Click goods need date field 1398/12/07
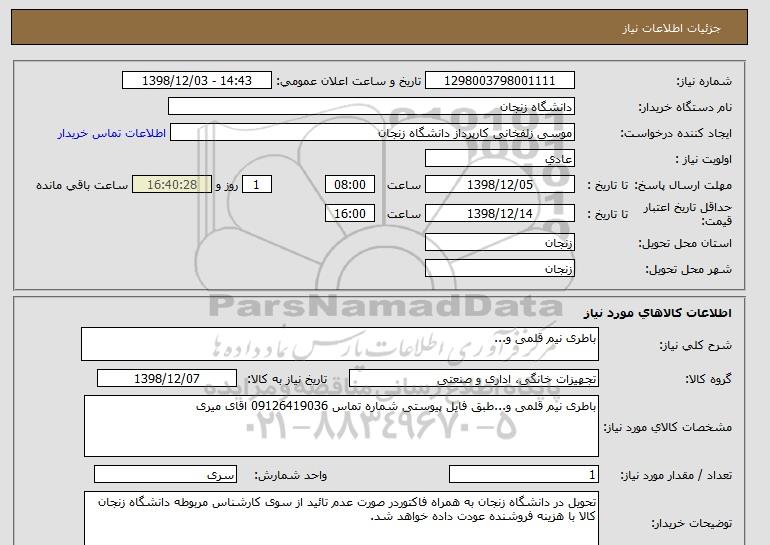 tap(167, 379)
